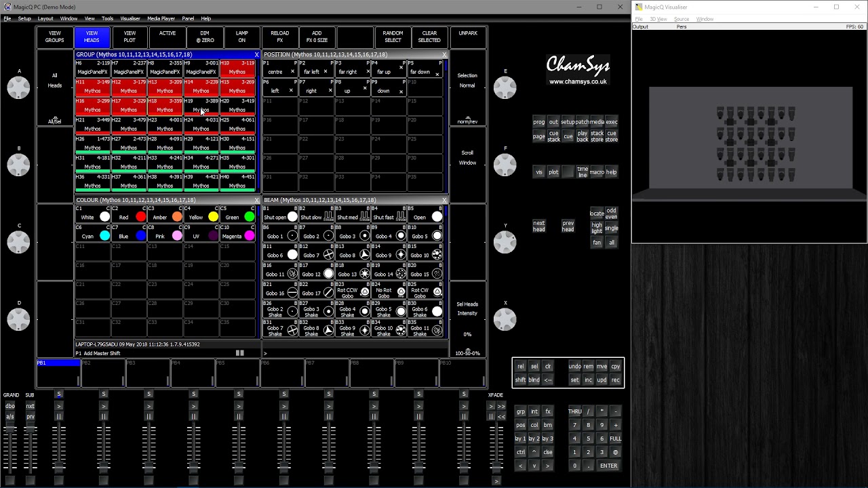Select Gobo 17 beam palette
The image size is (868, 488).
(316, 290)
